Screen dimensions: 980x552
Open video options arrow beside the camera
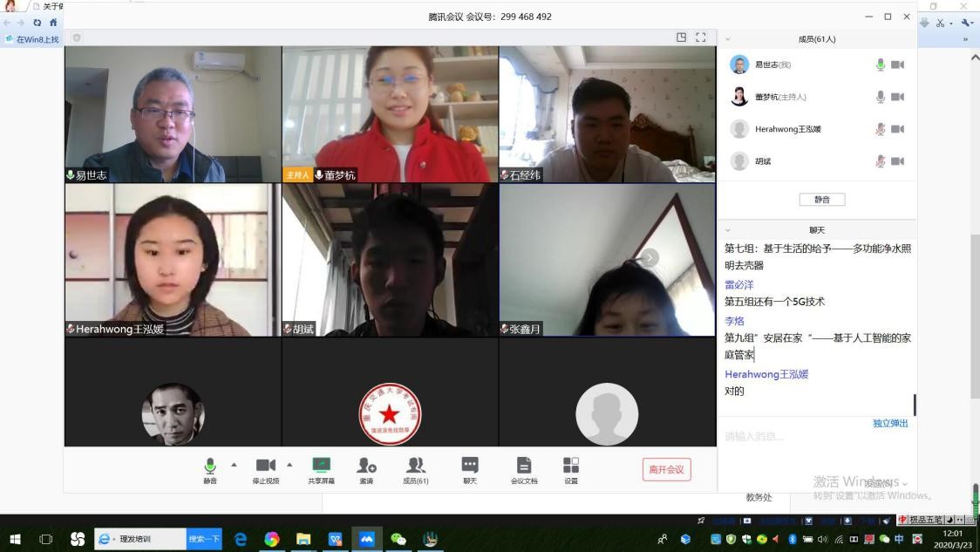click(289, 464)
